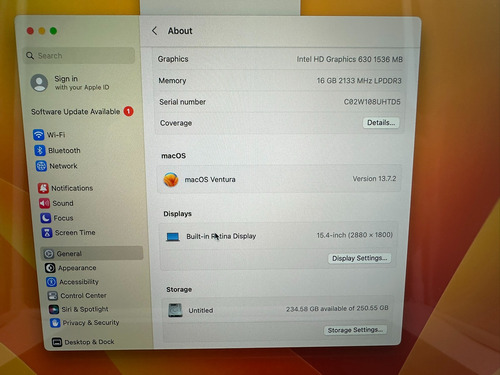Viewport: 500px width, 375px height.
Task: Open the Bluetooth settings pane
Action: point(57,150)
